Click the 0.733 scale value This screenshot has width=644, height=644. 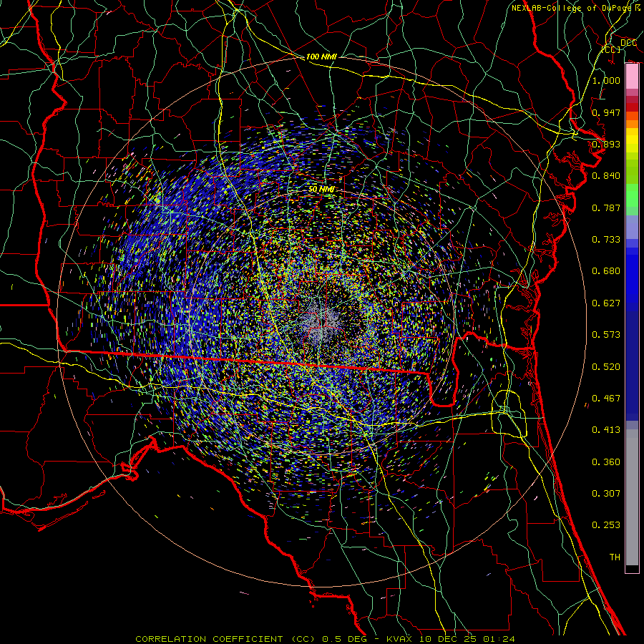tap(606, 240)
